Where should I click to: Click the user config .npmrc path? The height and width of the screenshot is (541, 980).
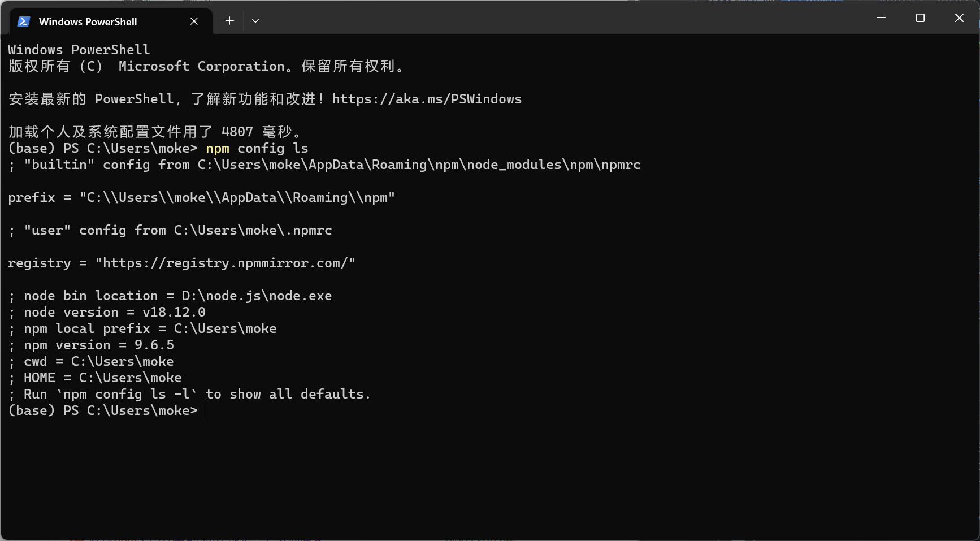[253, 230]
